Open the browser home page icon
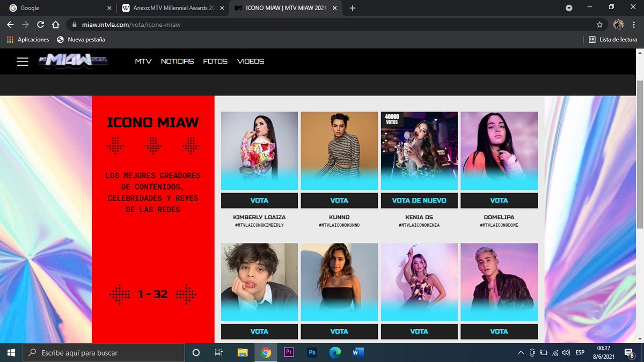Image resolution: width=644 pixels, height=362 pixels. point(55,25)
